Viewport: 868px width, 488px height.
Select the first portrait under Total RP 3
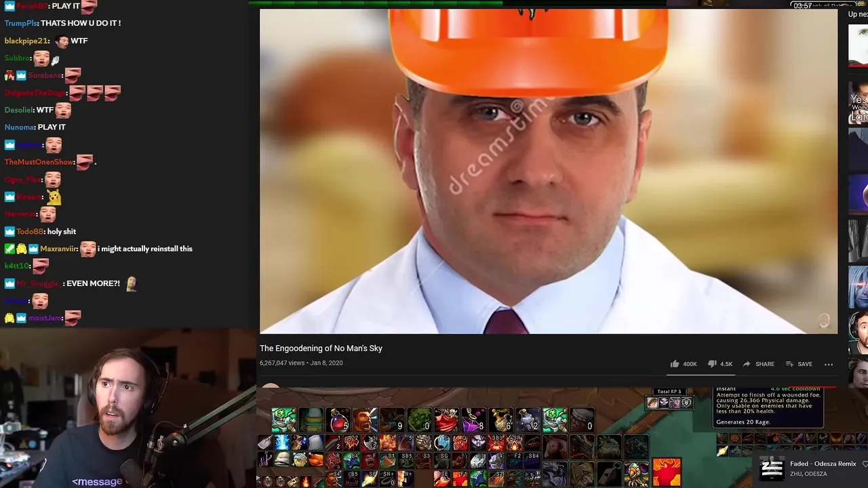(x=653, y=403)
